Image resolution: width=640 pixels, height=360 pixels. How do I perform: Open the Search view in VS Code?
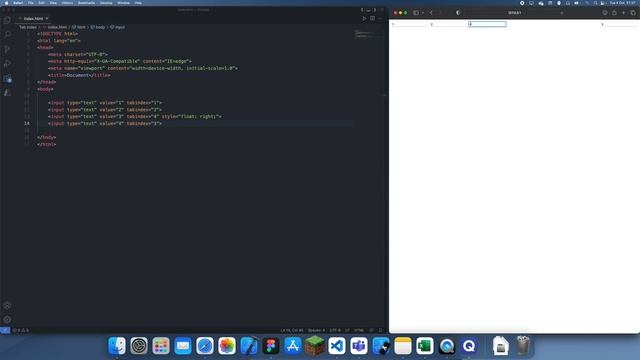click(x=7, y=34)
